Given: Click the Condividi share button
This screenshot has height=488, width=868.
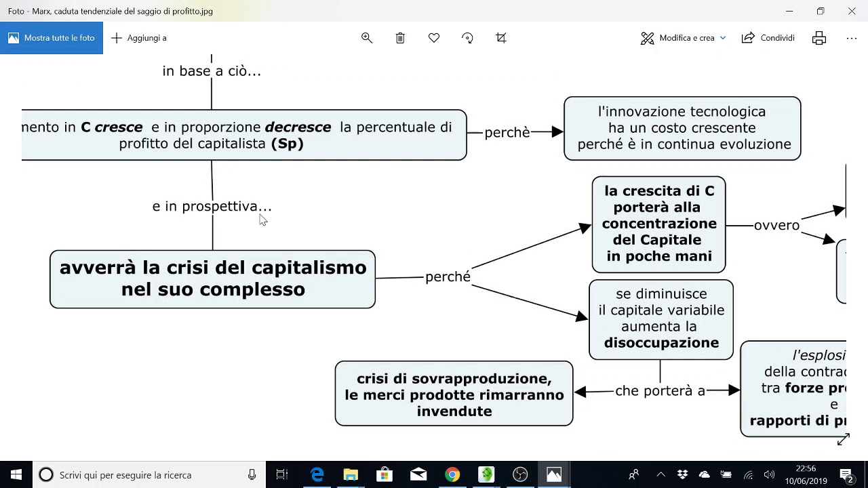Looking at the screenshot, I should tap(768, 38).
